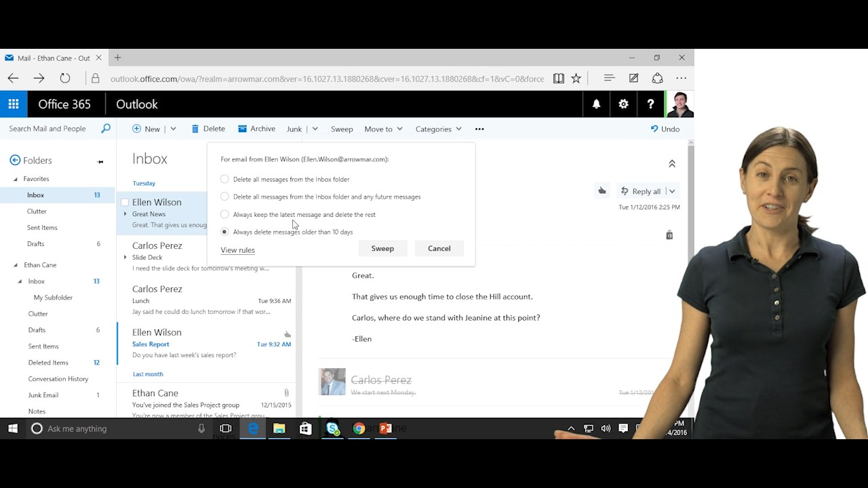Select Delete all messages from Inbox folder
This screenshot has height=488, width=868.
tap(224, 179)
